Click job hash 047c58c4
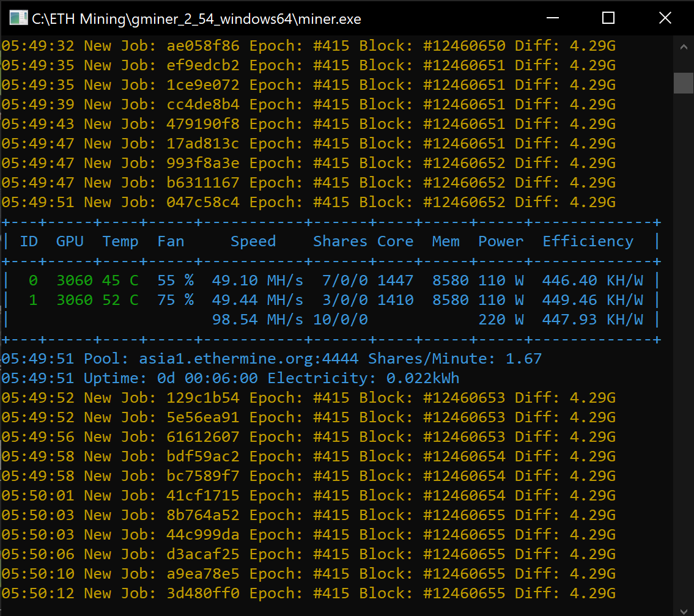 [x=203, y=202]
